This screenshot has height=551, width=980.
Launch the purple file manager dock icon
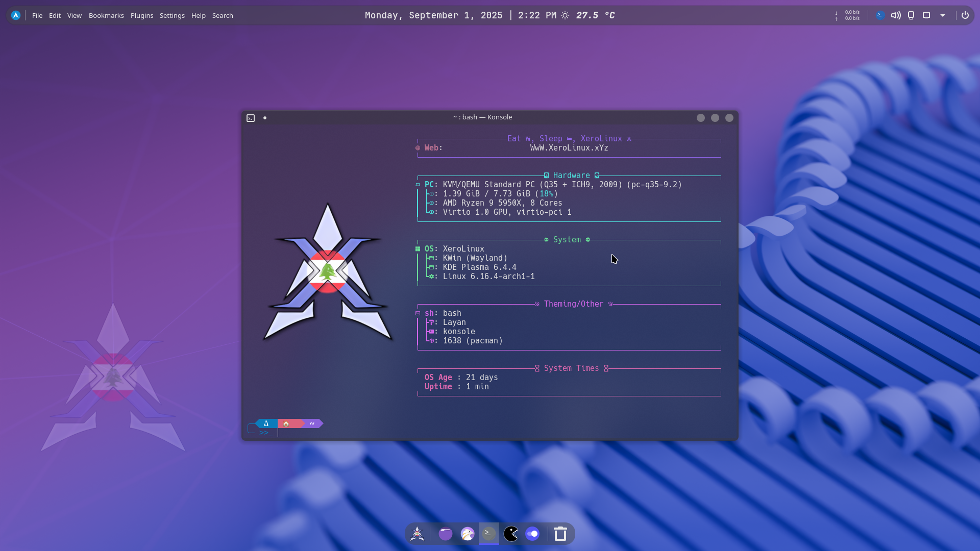[446, 534]
